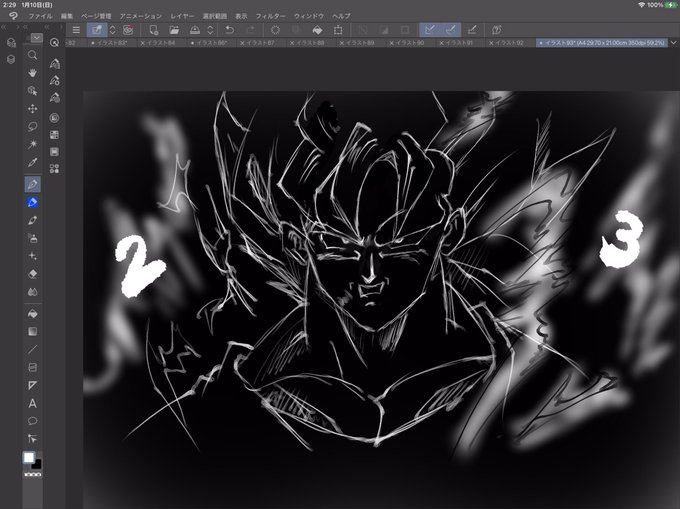Select the Figure line tool
The height and width of the screenshot is (509, 680).
33,349
